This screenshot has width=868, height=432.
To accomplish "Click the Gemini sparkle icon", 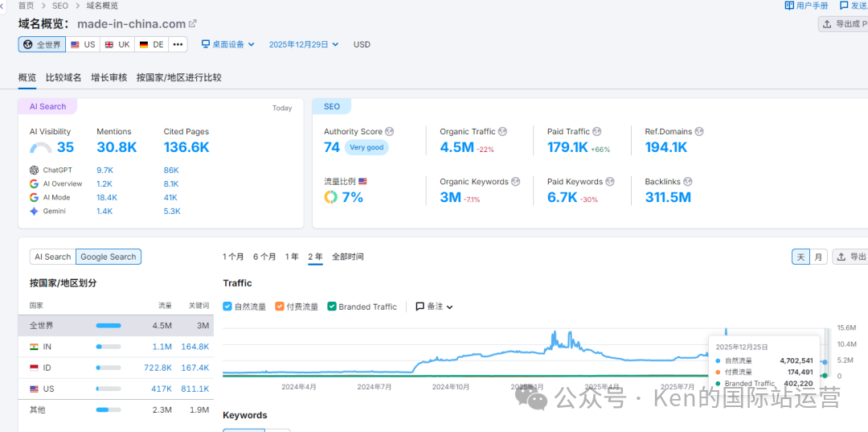I will (x=35, y=211).
